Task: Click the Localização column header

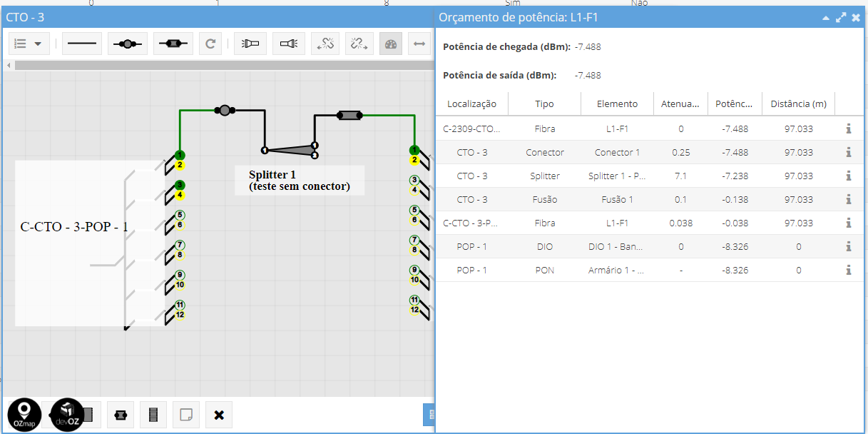Action: (471, 104)
